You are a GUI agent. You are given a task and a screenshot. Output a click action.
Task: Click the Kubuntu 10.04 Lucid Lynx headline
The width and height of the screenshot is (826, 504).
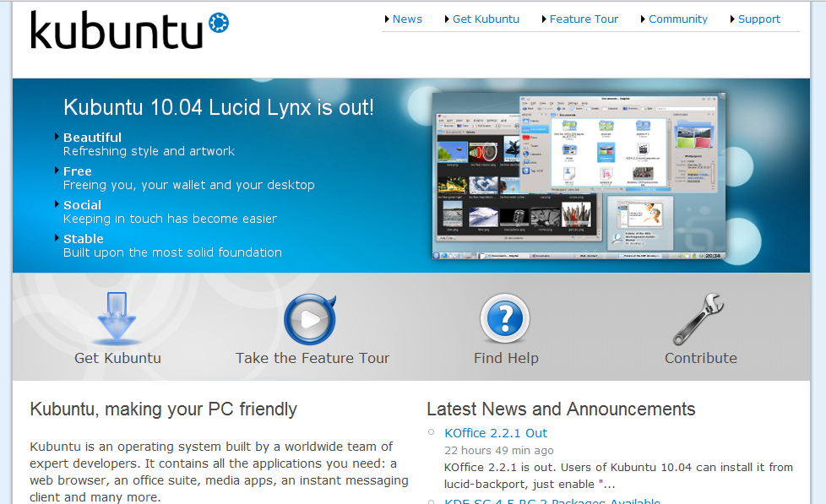pos(219,107)
